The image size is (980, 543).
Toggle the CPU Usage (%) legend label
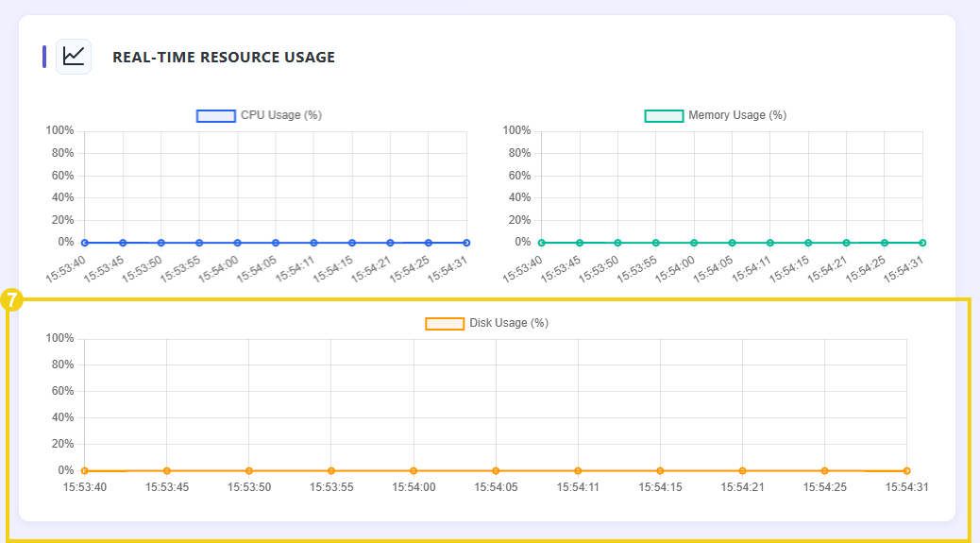coord(281,115)
